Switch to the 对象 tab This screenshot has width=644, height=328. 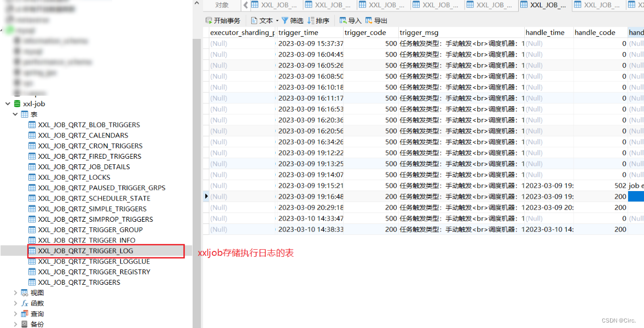tap(222, 5)
